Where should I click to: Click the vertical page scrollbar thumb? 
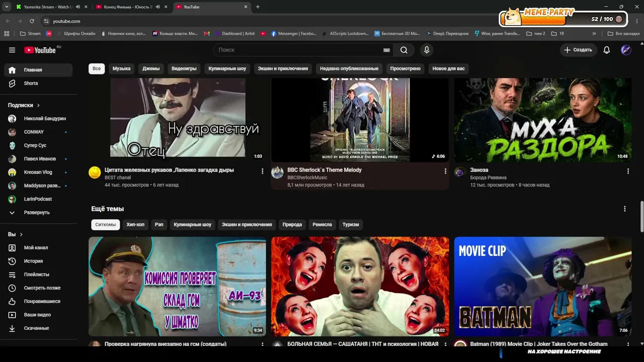641,216
